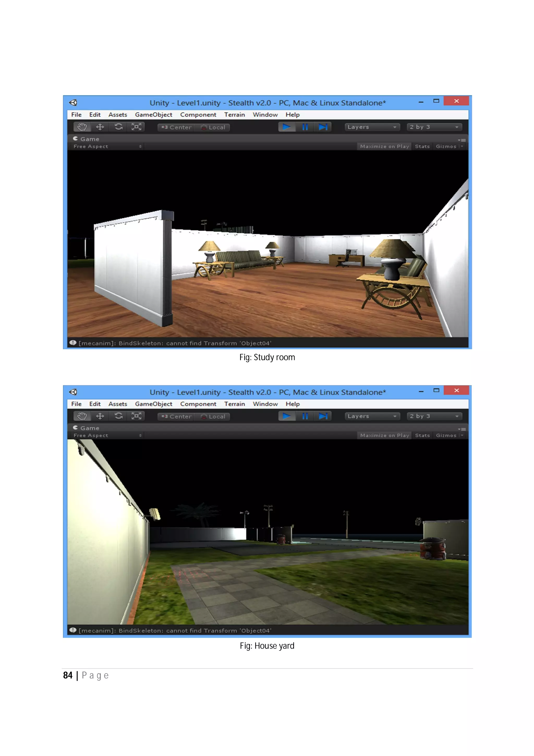The width and height of the screenshot is (534, 756).
Task: Toggle Maximize on Play in upper Game view
Action: 384,147
